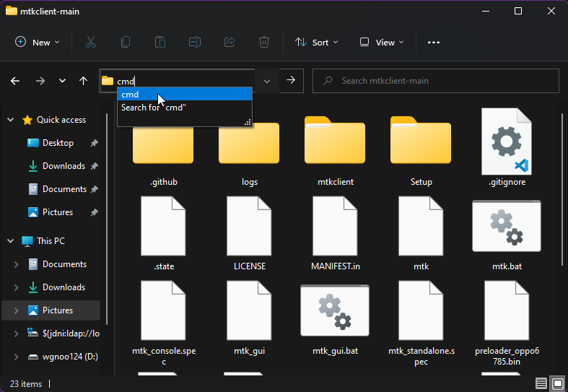The image size is (568, 392).
Task: Click the Paste clipboard icon
Action: pyautogui.click(x=160, y=43)
